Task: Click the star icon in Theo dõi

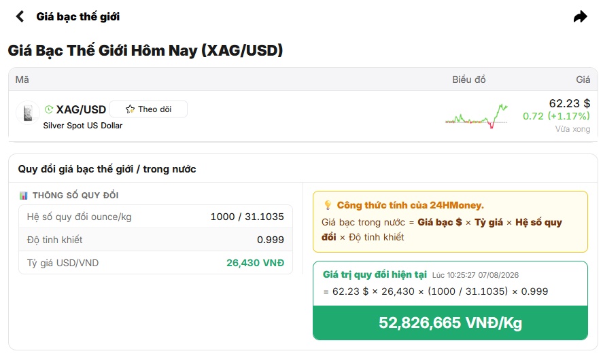Action: point(130,109)
